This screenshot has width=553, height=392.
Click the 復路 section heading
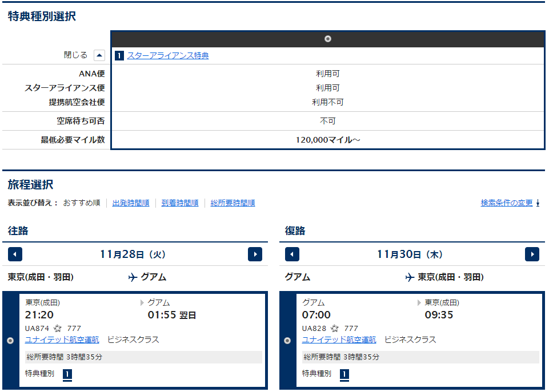coord(295,231)
